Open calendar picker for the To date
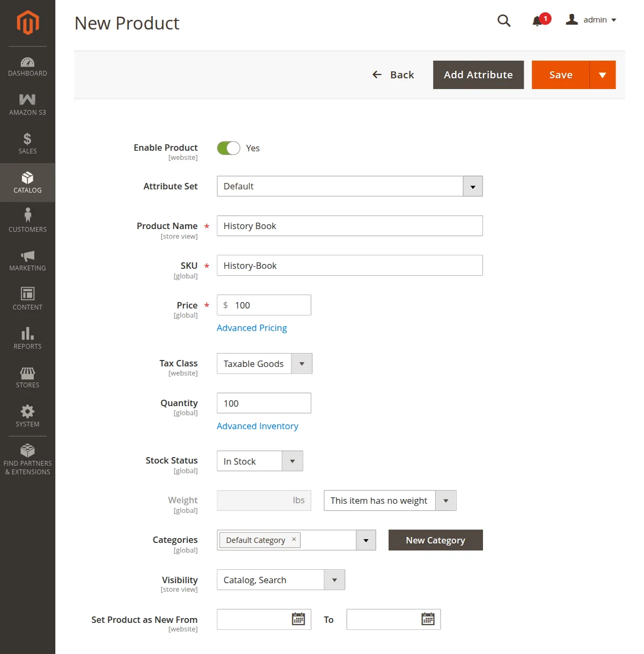 pos(428,619)
